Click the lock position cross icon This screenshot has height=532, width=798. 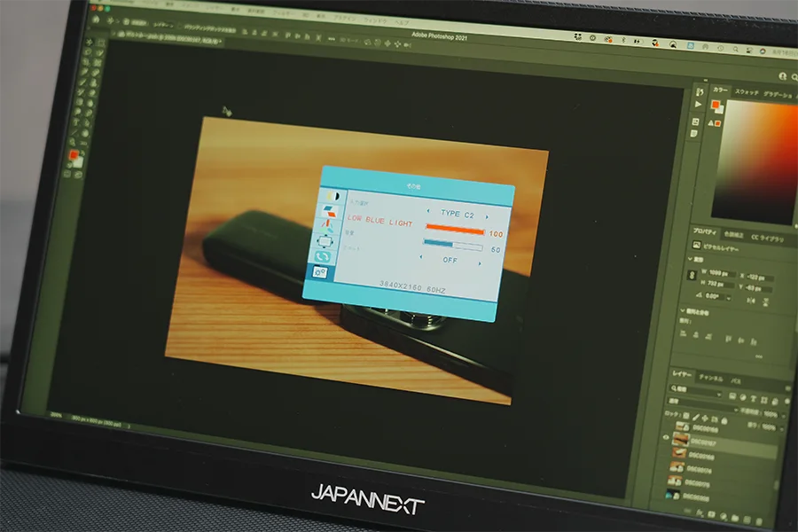[x=705, y=419]
